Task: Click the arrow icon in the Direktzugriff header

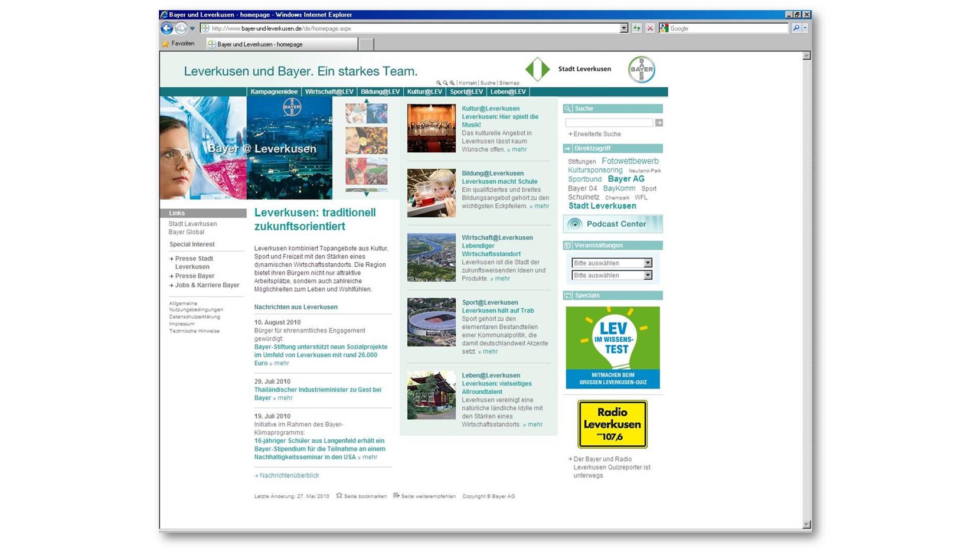Action: click(x=567, y=149)
